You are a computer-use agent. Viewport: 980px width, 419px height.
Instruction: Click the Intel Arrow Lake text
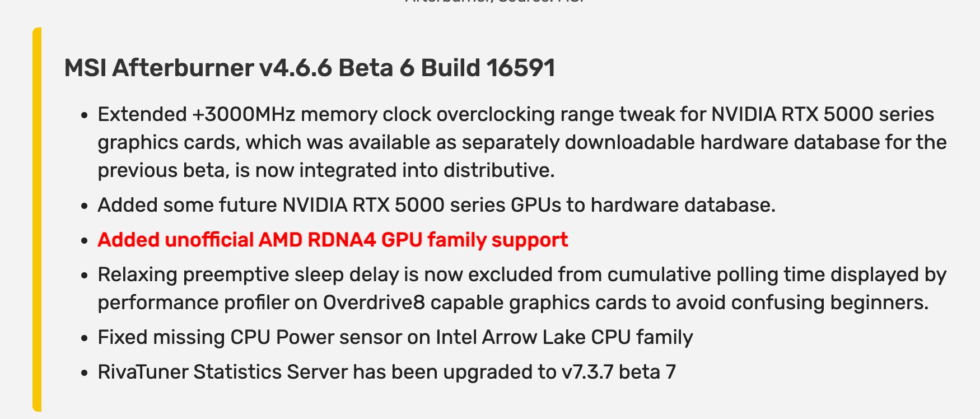(511, 337)
